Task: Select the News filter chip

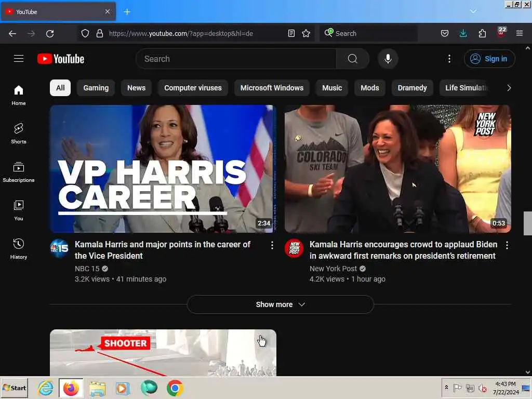Action: [137, 88]
